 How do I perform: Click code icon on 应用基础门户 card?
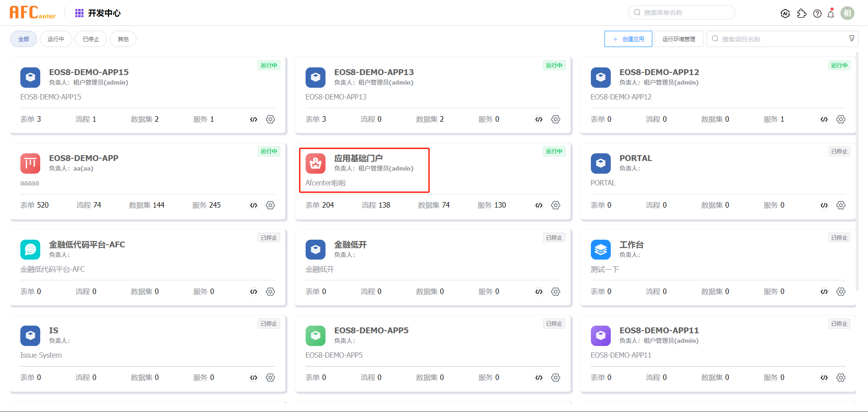point(539,205)
